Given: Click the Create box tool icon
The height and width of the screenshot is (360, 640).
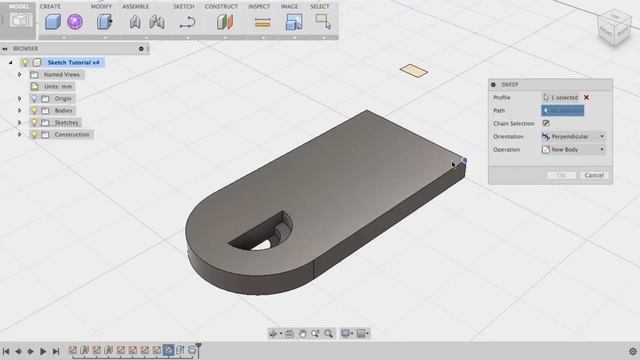Looking at the screenshot, I should [x=53, y=22].
